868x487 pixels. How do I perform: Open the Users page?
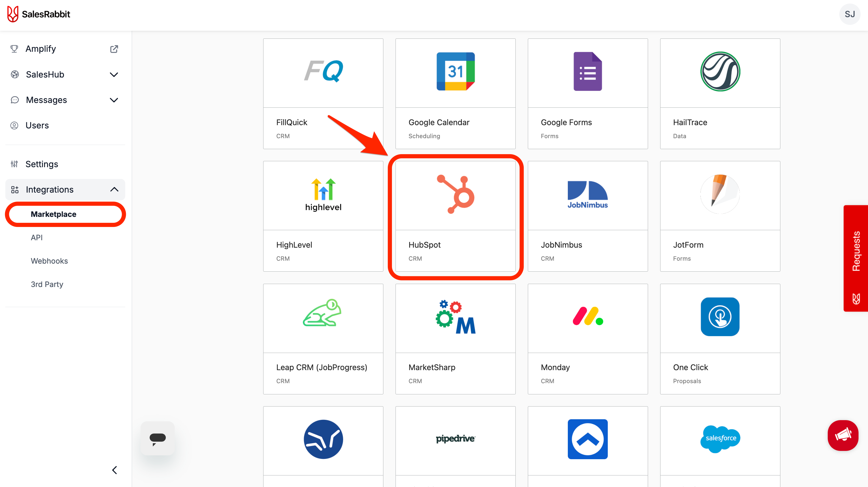(37, 125)
